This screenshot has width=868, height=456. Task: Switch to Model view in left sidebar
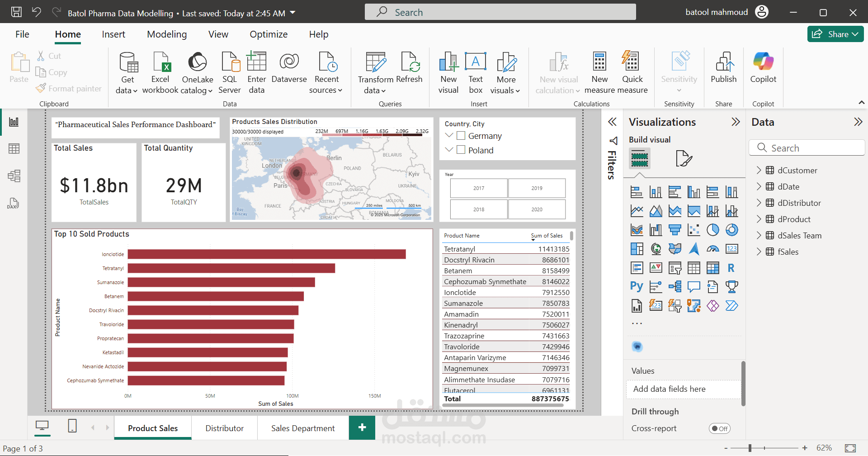point(14,176)
